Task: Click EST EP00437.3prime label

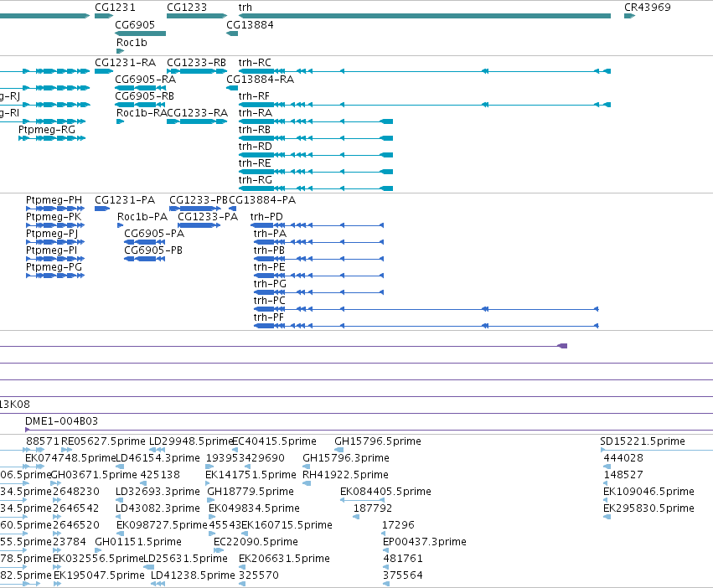Action: pos(425,542)
